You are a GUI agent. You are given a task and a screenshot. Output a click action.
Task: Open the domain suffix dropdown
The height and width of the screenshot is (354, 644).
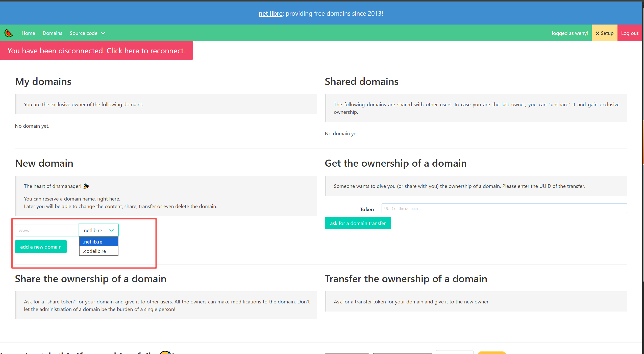[99, 230]
